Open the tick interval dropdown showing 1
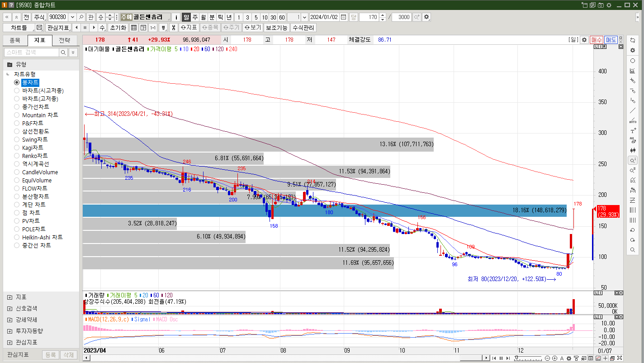Screen dimensions: 644x363 [x=304, y=17]
